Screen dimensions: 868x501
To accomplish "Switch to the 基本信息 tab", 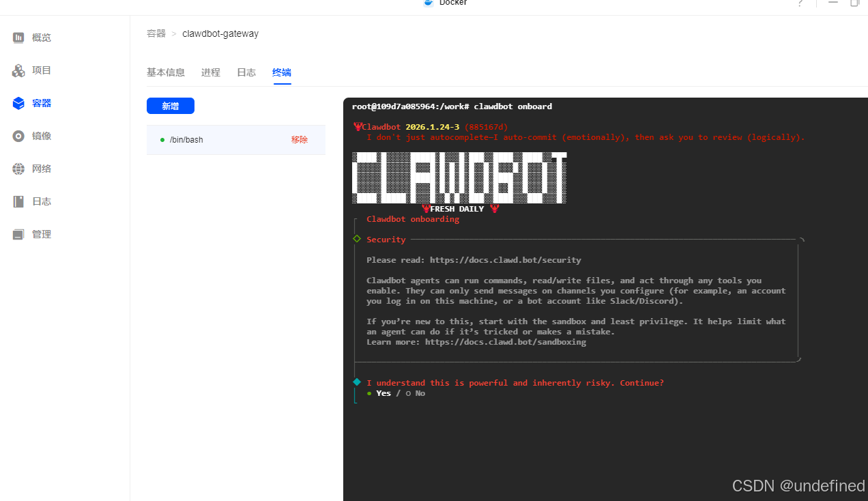I will [x=166, y=72].
